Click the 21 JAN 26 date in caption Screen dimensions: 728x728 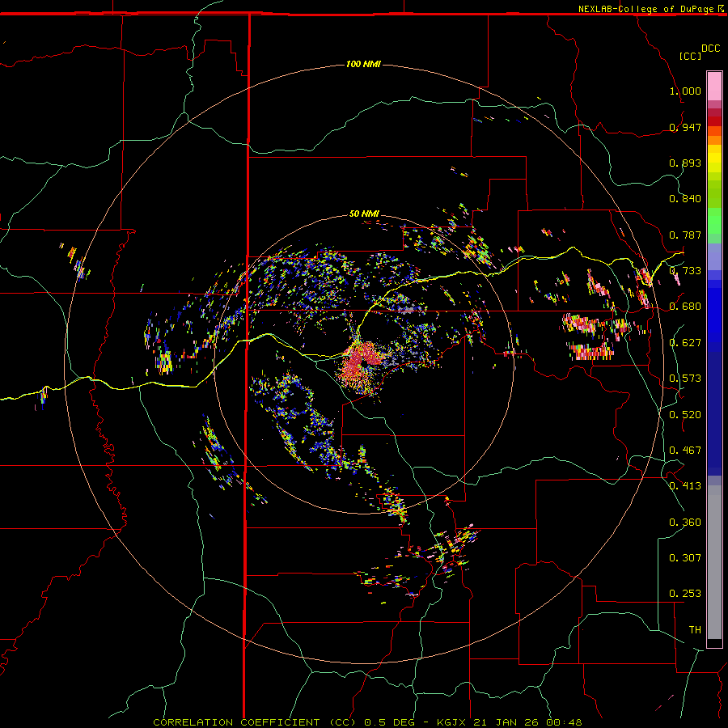[506, 722]
